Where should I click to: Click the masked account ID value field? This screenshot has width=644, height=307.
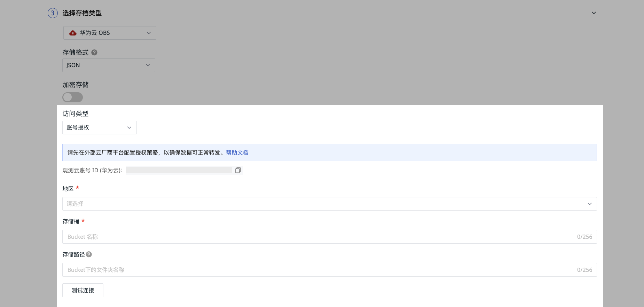pyautogui.click(x=179, y=170)
